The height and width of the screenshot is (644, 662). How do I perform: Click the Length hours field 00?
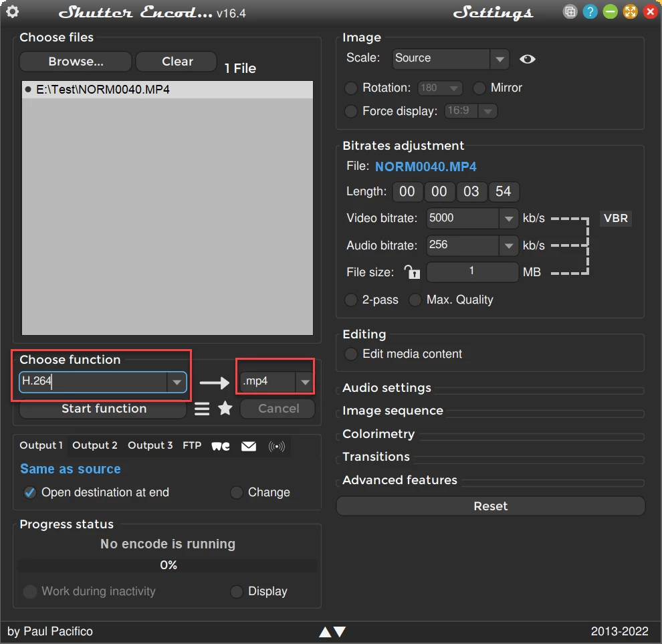point(407,192)
